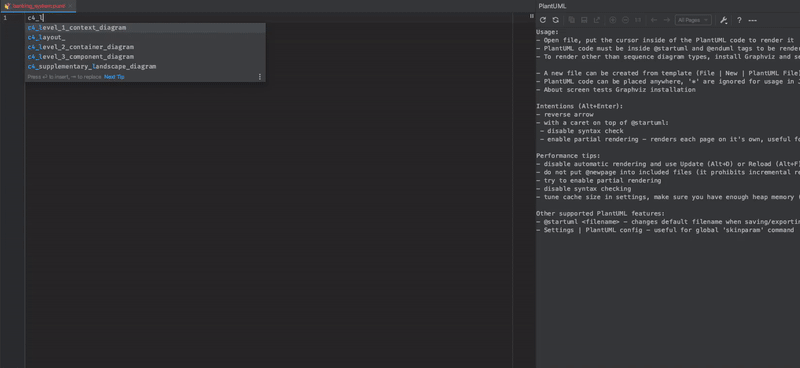Click the '- disable syntax checking' line
This screenshot has height=368, width=800.
tap(584, 189)
